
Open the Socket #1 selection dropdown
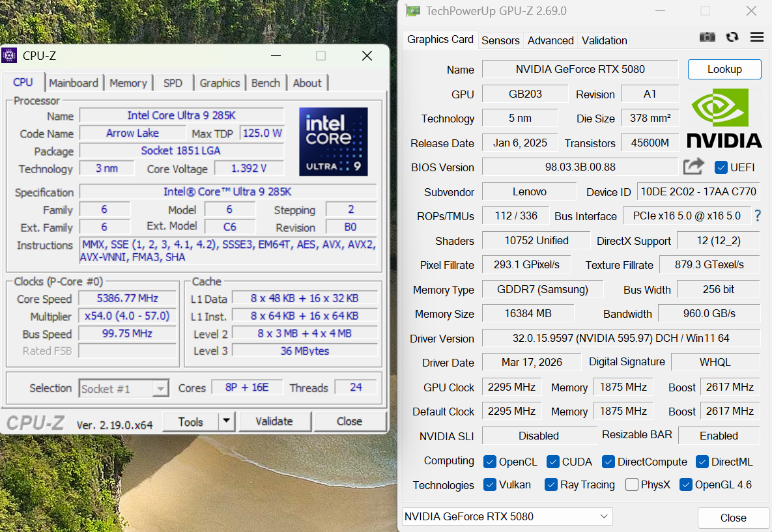[x=124, y=389]
